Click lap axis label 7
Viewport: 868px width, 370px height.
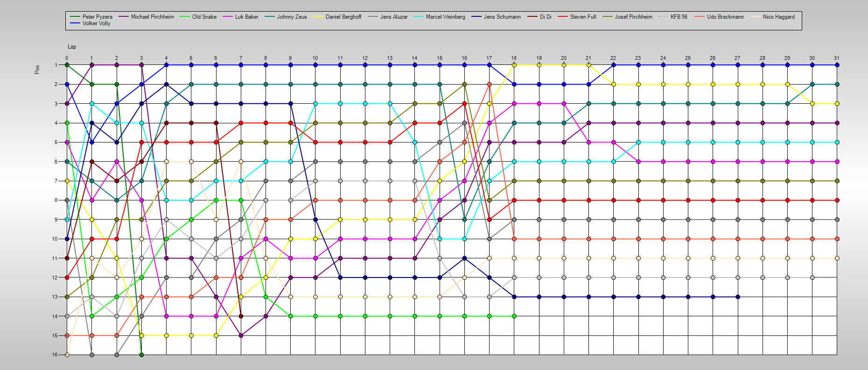241,58
